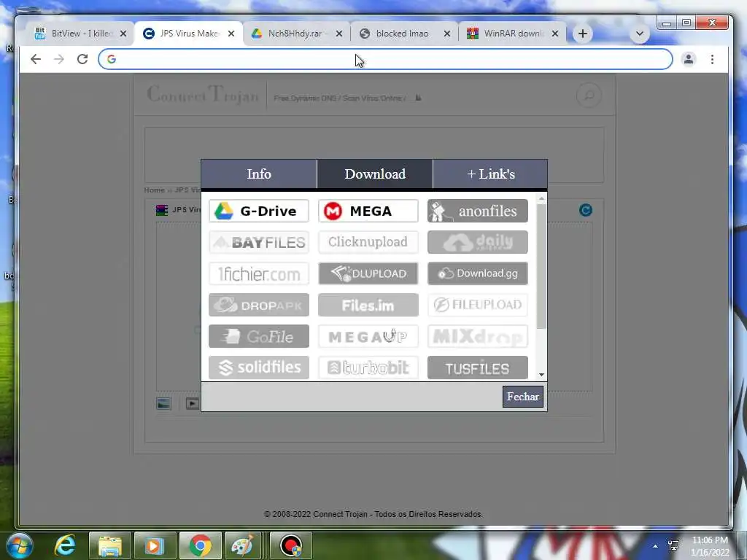This screenshot has width=747, height=560.
Task: Pick the Clicknupload mirror
Action: (x=368, y=242)
